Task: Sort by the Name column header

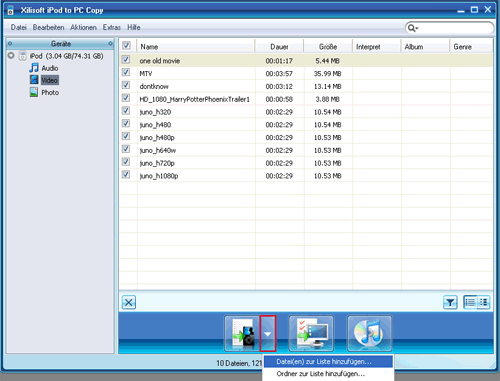Action: 196,47
